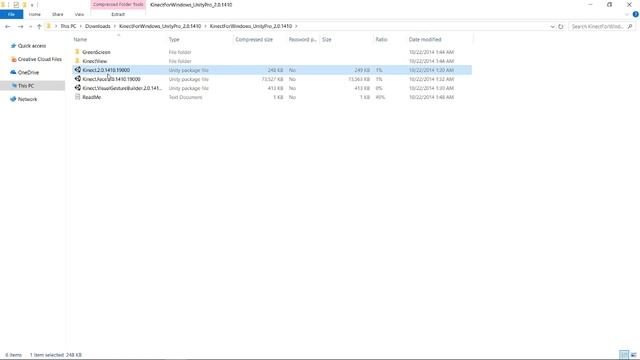Select the GreenScreen folder
Screen dimensions: 640x360
pyautogui.click(x=96, y=52)
